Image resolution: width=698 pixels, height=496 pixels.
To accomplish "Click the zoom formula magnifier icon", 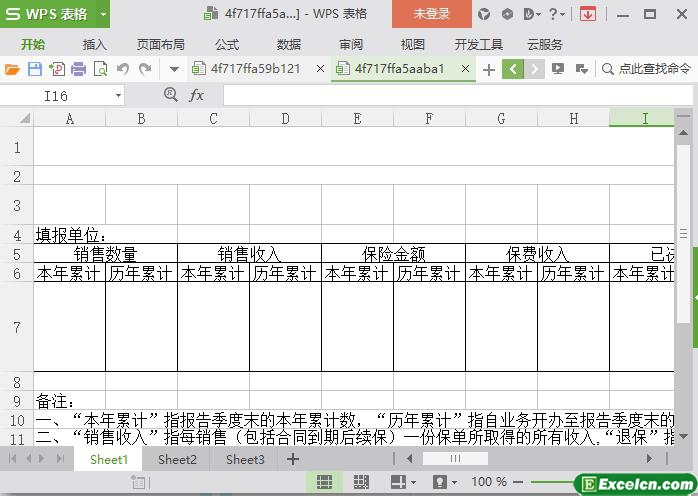I will click(x=170, y=94).
